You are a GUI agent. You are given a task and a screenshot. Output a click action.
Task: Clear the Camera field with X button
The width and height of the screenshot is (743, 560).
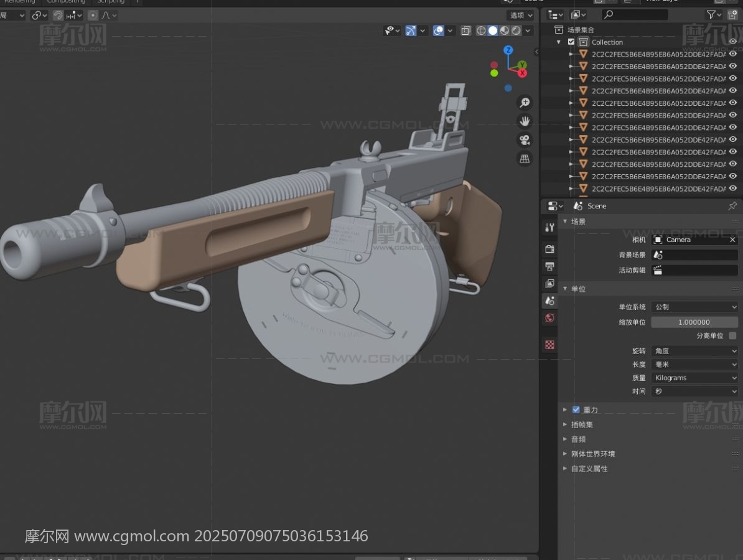pyautogui.click(x=732, y=240)
